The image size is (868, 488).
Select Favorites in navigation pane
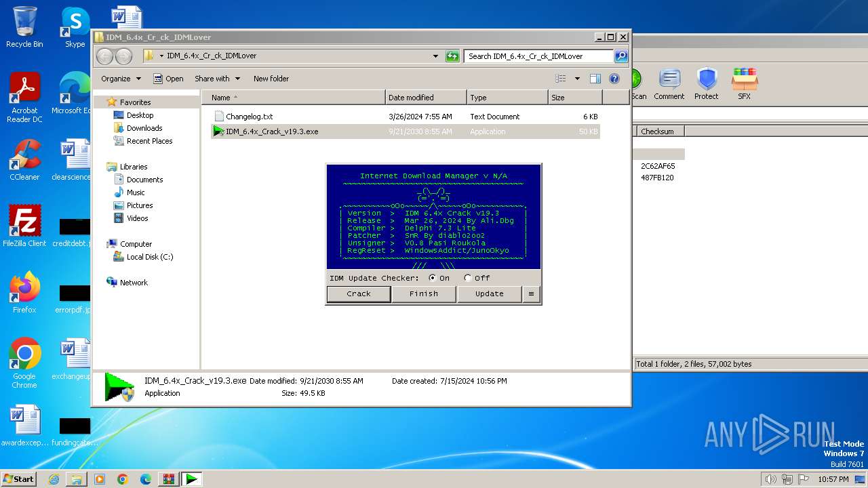click(x=135, y=102)
